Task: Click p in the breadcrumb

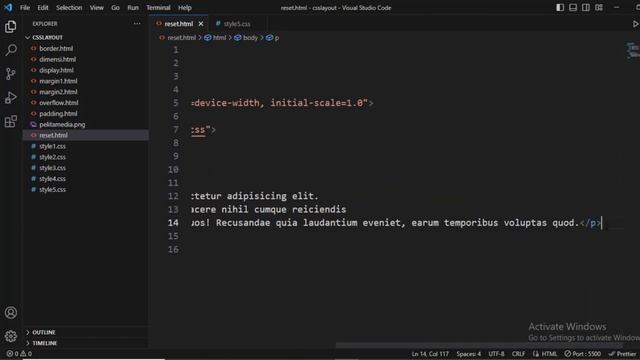Action: [x=277, y=38]
